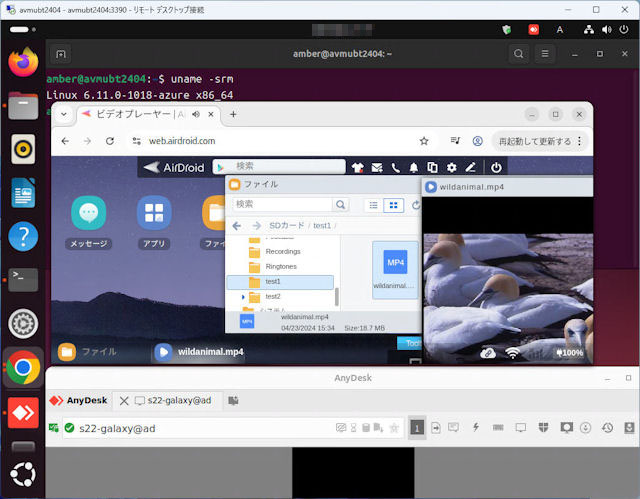Switch to the AnyDesk home tab
The width and height of the screenshot is (640, 499).
[78, 401]
